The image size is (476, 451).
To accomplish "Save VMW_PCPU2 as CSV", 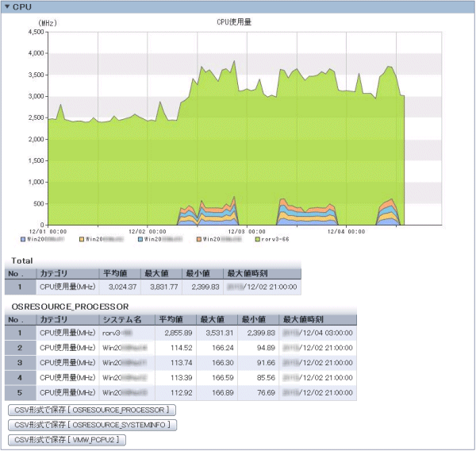I will point(66,439).
